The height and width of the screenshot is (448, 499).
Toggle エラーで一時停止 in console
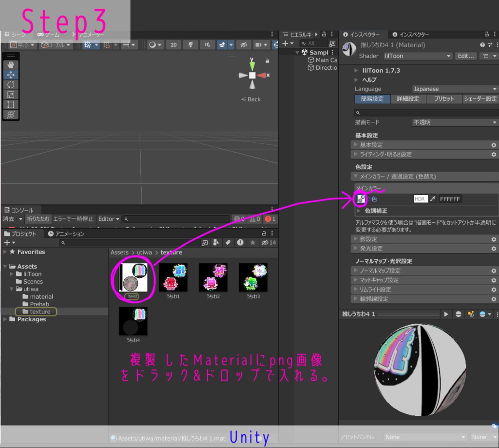pyautogui.click(x=73, y=219)
